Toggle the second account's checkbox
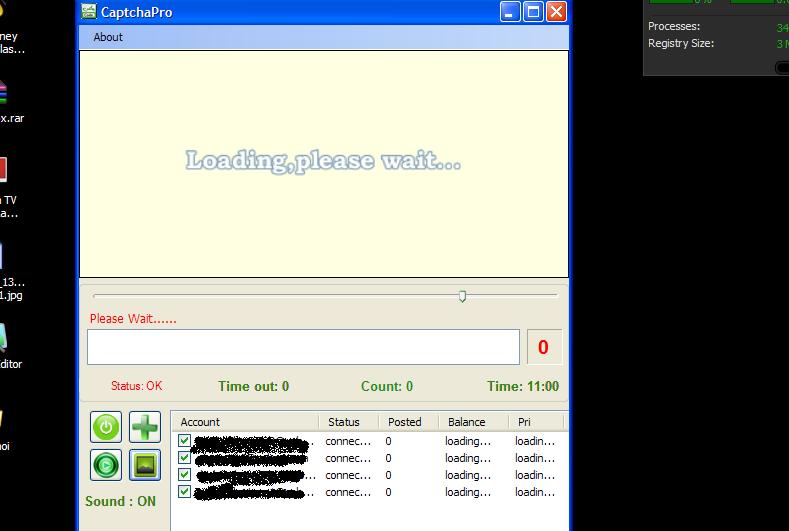 click(x=184, y=458)
